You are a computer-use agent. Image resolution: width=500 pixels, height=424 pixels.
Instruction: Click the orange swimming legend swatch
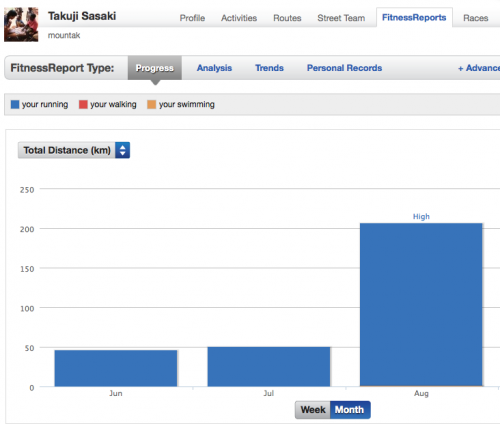[152, 104]
